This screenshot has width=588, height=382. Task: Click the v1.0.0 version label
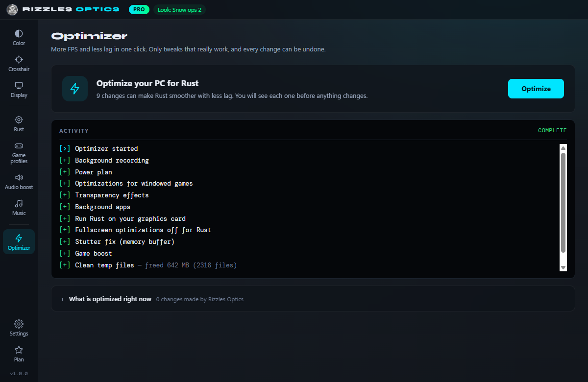click(x=19, y=373)
